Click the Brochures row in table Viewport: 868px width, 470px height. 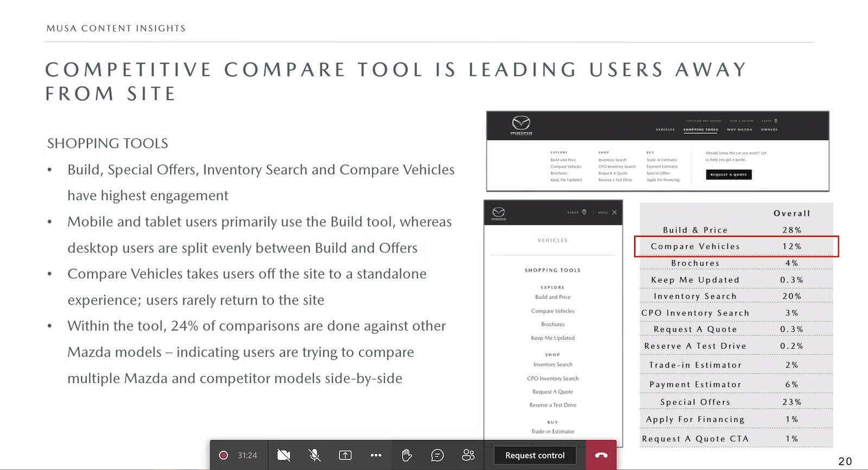click(736, 263)
